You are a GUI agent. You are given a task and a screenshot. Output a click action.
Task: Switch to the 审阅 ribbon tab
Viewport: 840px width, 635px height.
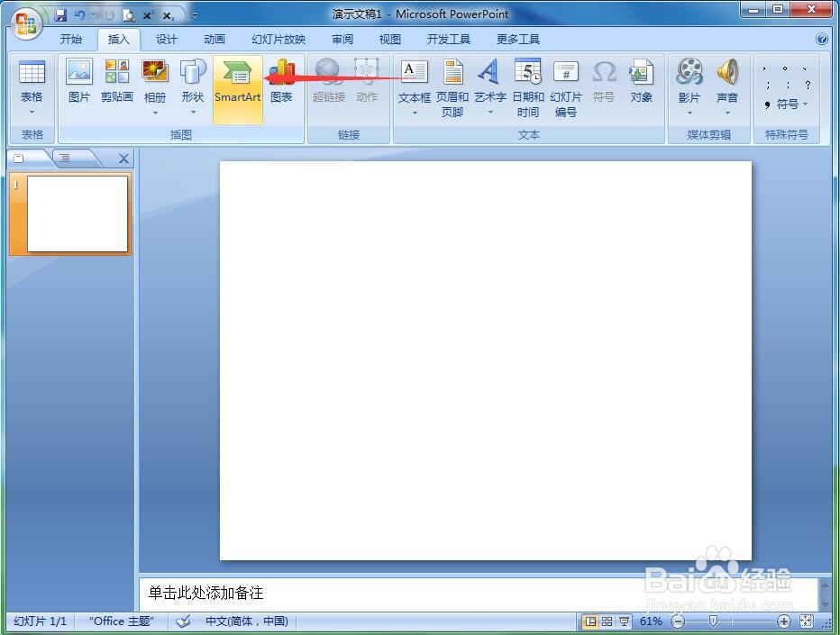click(x=342, y=39)
